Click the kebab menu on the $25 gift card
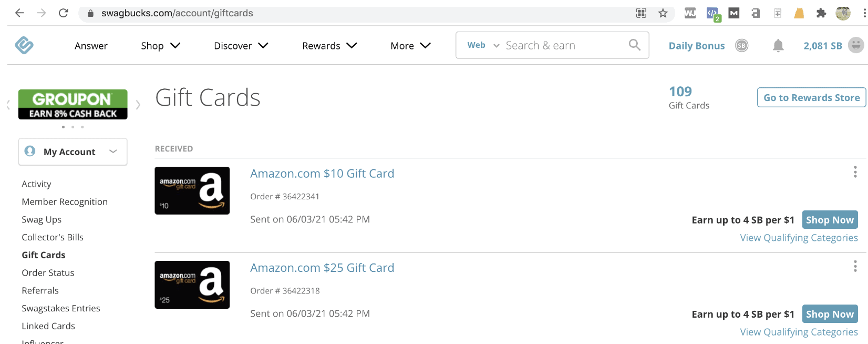Image resolution: width=868 pixels, height=344 pixels. pos(855,266)
